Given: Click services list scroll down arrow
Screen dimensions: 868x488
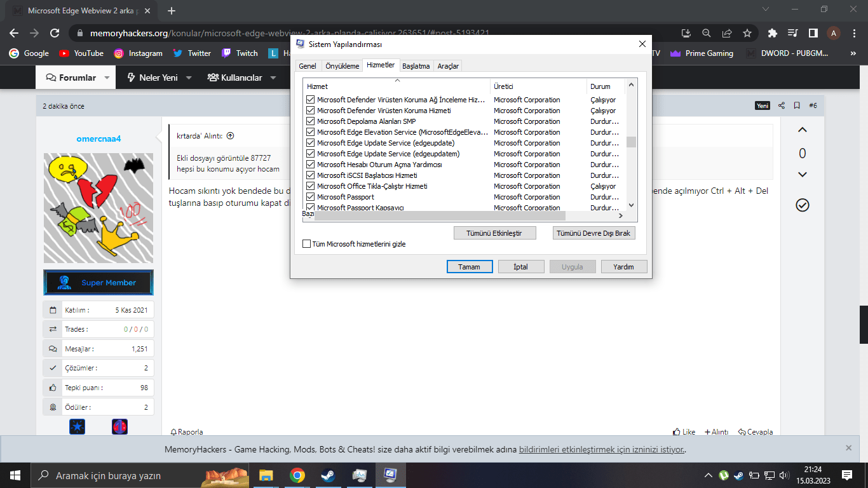Looking at the screenshot, I should coord(631,205).
